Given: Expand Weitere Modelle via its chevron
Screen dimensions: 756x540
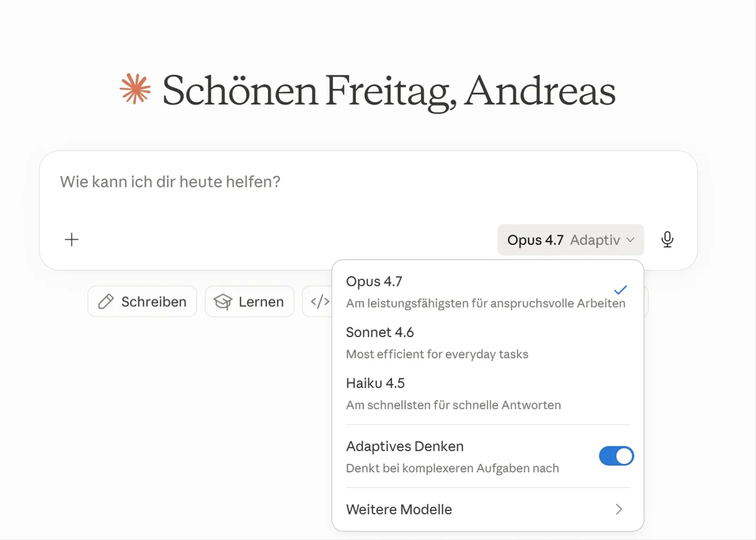Looking at the screenshot, I should [x=619, y=509].
